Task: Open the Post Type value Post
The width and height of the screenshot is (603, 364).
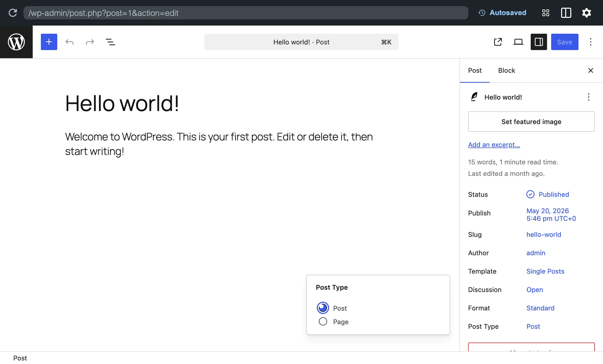Action: pyautogui.click(x=533, y=326)
